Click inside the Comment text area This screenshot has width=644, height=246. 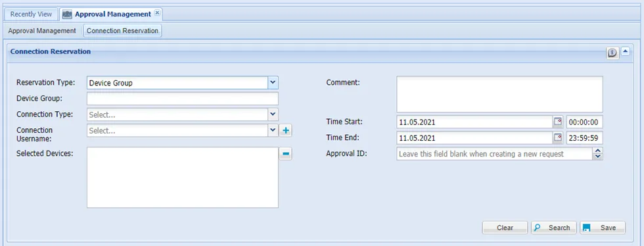point(500,94)
